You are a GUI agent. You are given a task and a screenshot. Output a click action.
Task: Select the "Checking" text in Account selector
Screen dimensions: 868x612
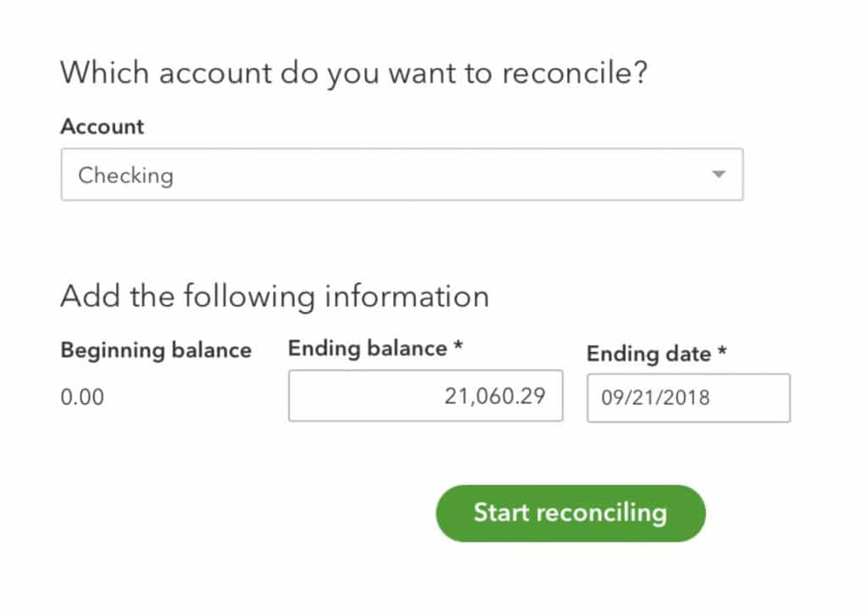[x=125, y=175]
